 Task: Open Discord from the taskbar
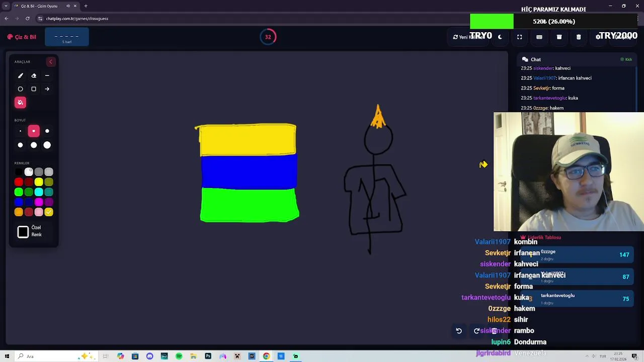149,356
